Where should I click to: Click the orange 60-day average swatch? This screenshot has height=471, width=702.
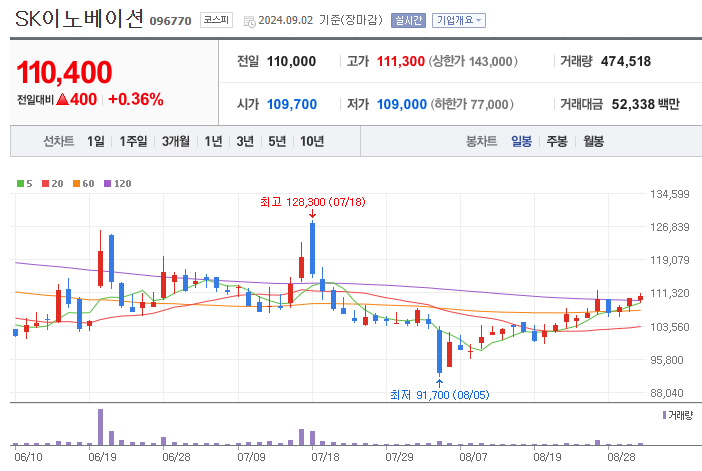(x=76, y=184)
